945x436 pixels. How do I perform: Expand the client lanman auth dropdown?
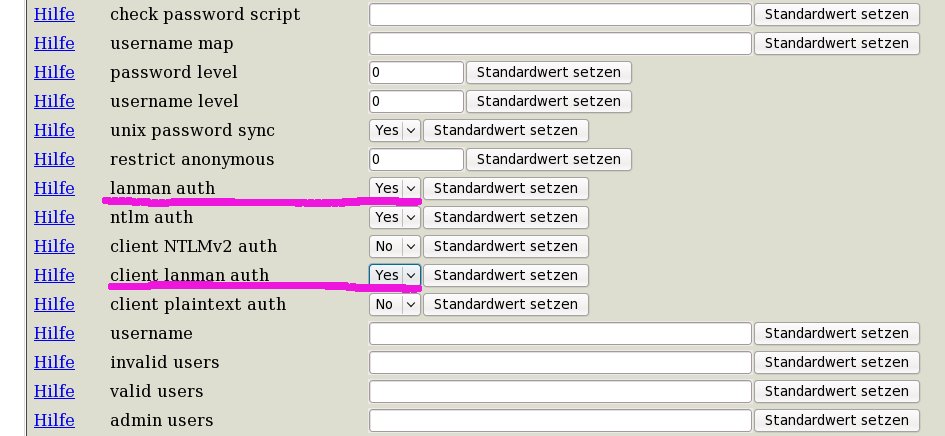[x=395, y=275]
